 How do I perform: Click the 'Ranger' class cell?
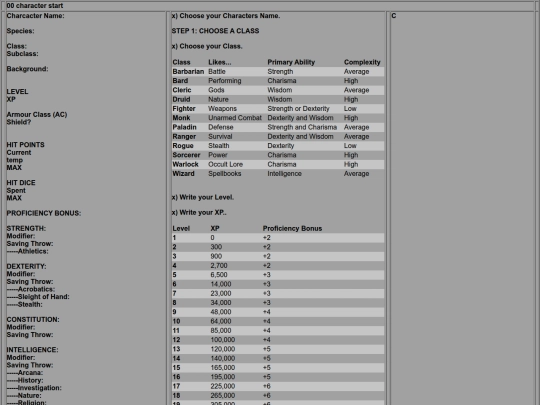(x=184, y=136)
